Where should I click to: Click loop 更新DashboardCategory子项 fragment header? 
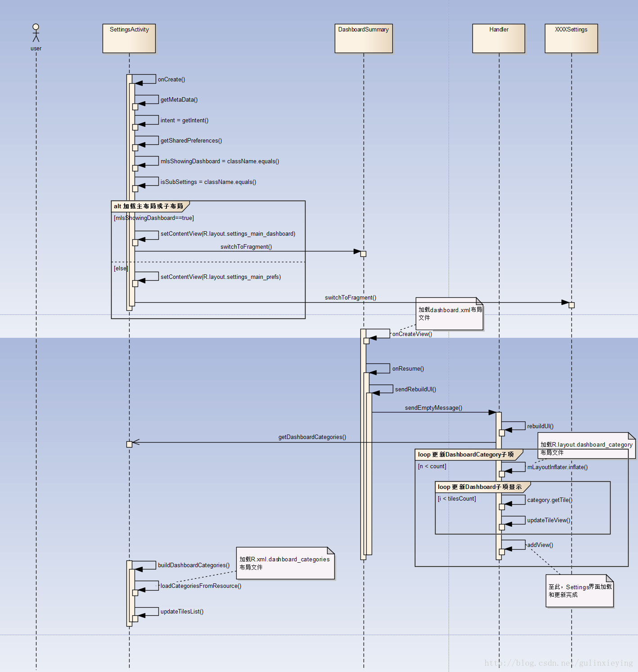(x=469, y=455)
